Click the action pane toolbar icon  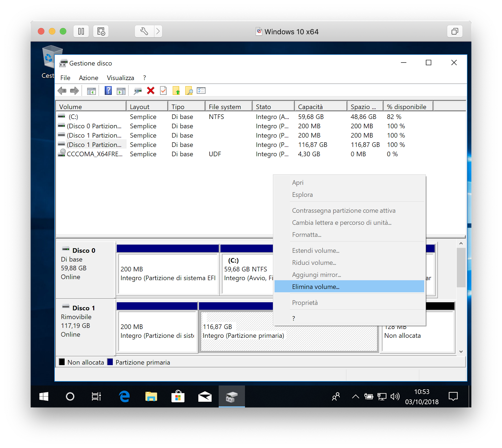(x=121, y=91)
